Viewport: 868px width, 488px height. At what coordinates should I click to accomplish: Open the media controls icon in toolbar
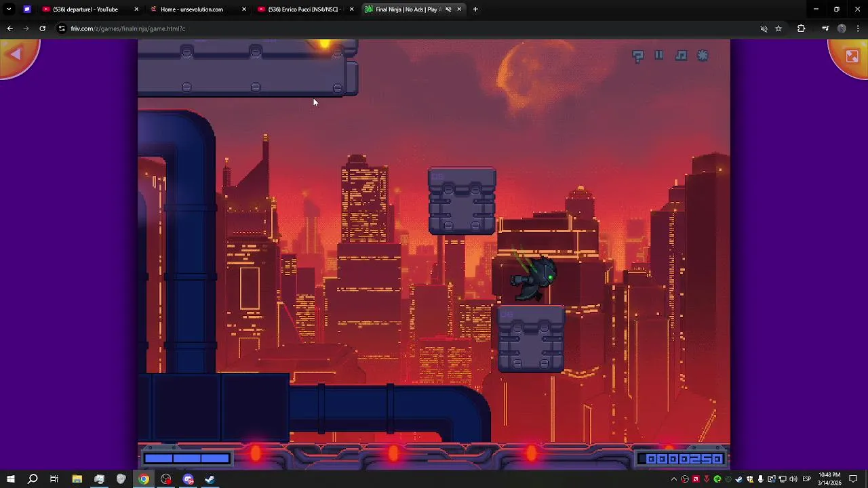click(x=825, y=28)
